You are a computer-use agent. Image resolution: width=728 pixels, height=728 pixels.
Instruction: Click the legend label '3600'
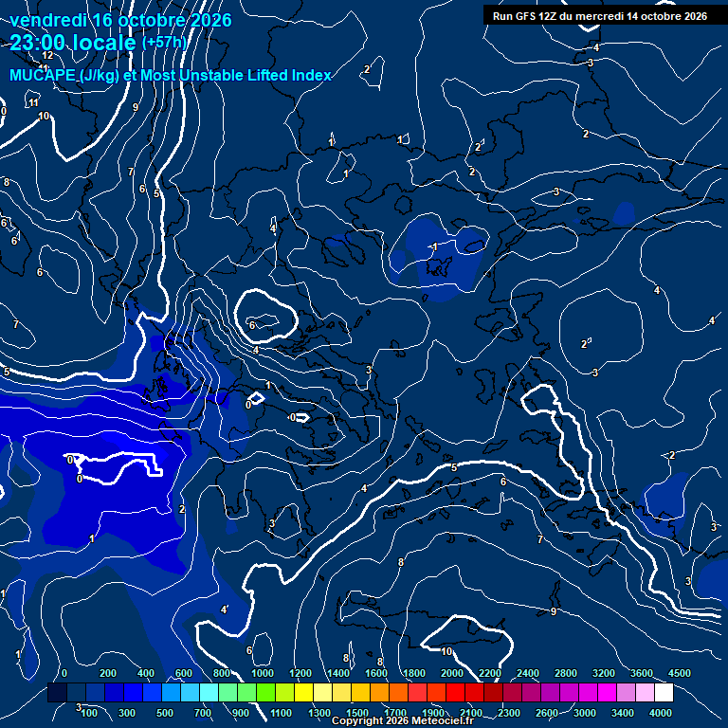(641, 673)
